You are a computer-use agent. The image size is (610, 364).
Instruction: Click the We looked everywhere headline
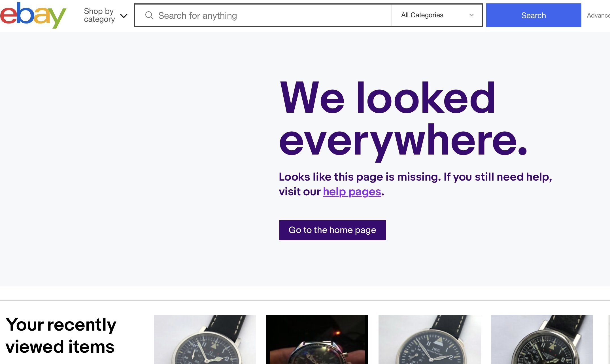coord(402,119)
